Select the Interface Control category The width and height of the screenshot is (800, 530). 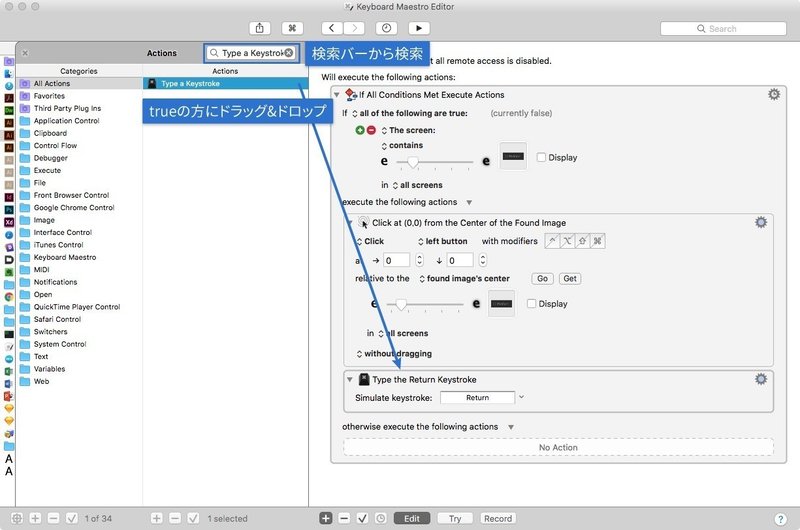[79, 232]
